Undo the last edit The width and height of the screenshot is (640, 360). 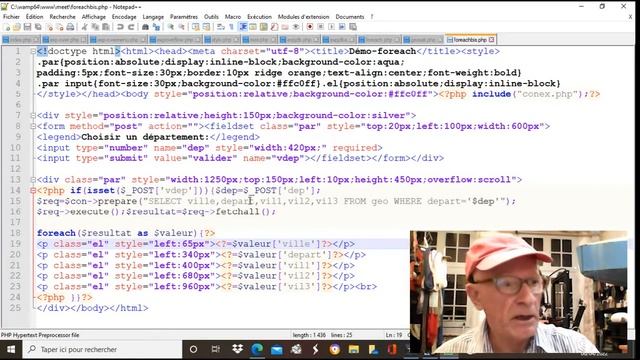coord(120,27)
